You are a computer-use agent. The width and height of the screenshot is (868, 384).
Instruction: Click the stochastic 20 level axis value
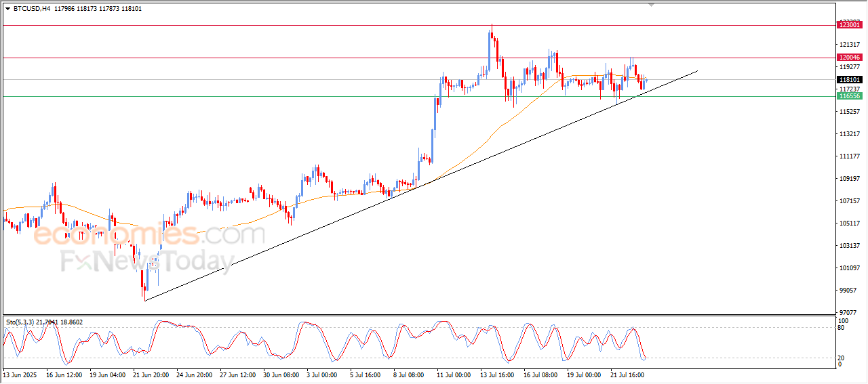pyautogui.click(x=842, y=358)
